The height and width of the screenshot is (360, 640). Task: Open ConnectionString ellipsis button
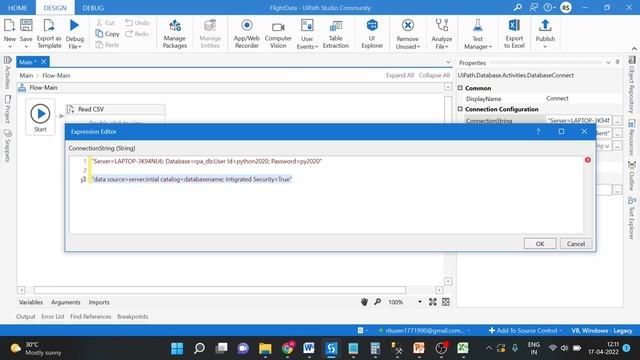click(617, 120)
